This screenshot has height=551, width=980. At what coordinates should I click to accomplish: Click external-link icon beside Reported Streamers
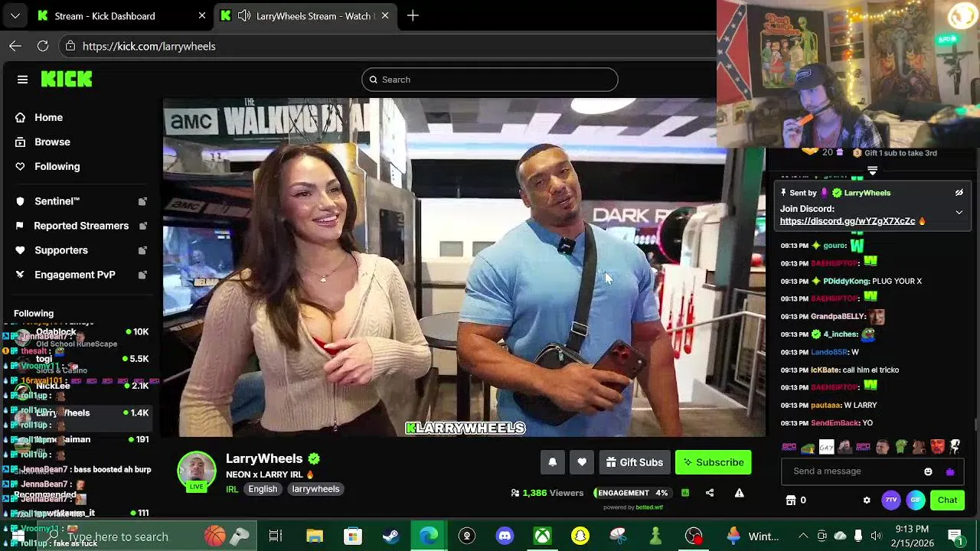(142, 226)
